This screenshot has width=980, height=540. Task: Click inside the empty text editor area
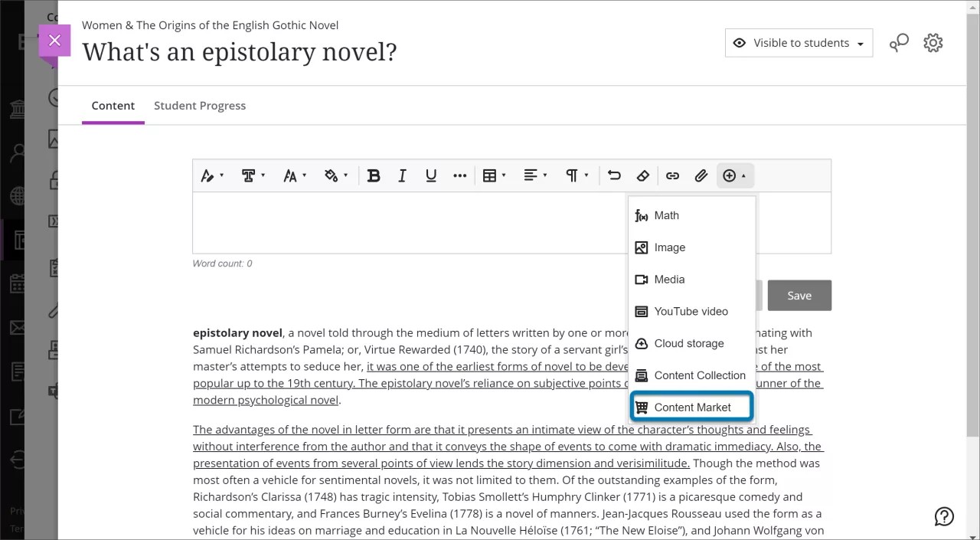click(383, 222)
